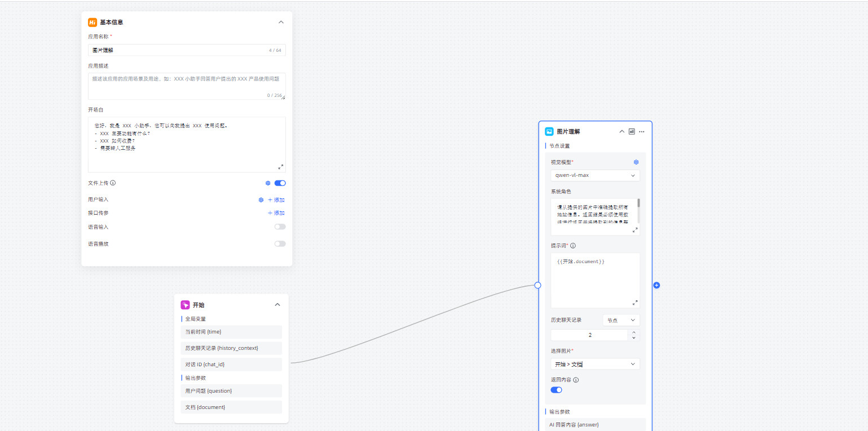Turn off the 返回内容 toggle

[556, 390]
